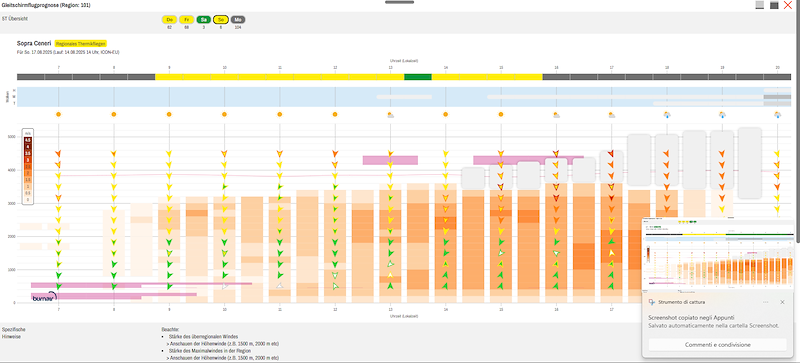
Task: Click the pink bar above hour 13
Action: (x=390, y=160)
